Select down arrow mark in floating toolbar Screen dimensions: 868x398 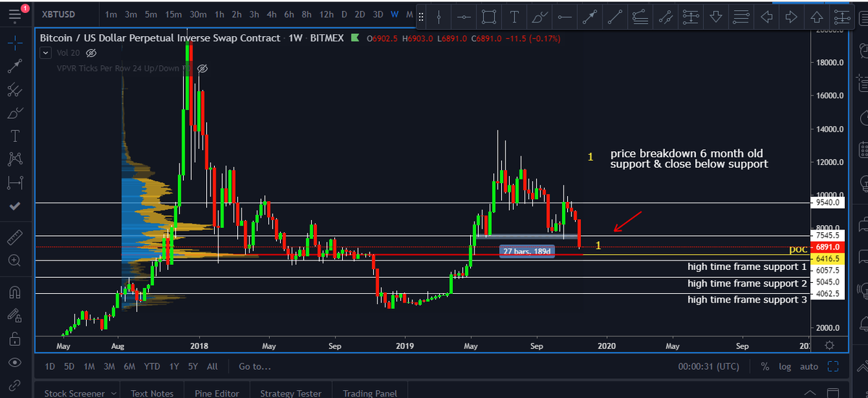(716, 17)
